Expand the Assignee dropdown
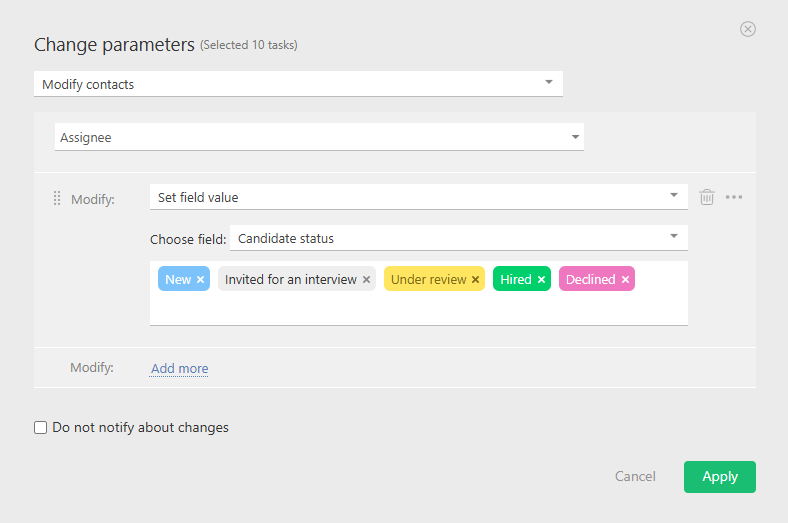The height and width of the screenshot is (523, 788). (318, 137)
